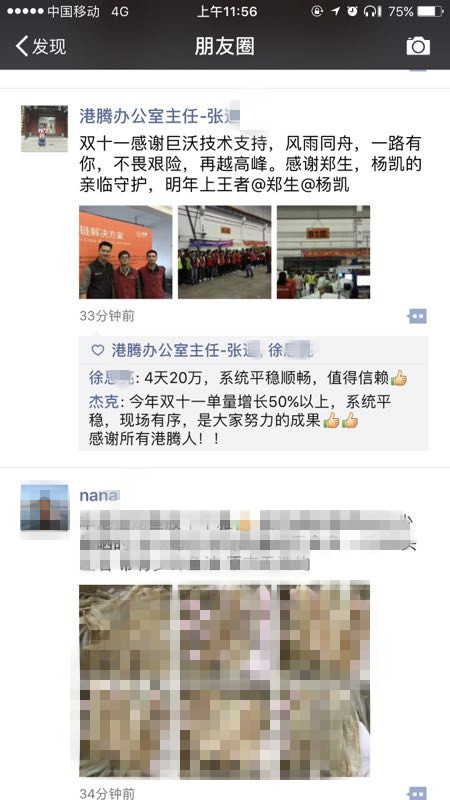Viewport: 450px width, 800px height.
Task: Tap 朋友圈 title in the header
Action: (224, 46)
